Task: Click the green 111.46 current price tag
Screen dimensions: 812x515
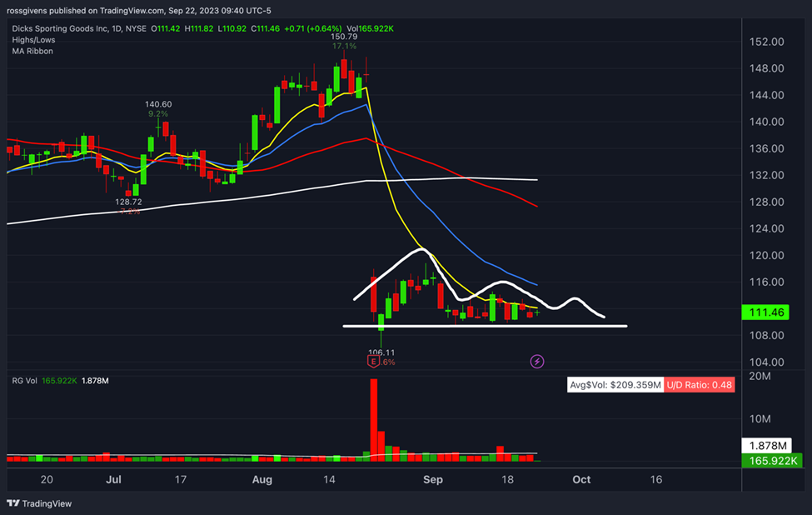Action: click(x=765, y=312)
